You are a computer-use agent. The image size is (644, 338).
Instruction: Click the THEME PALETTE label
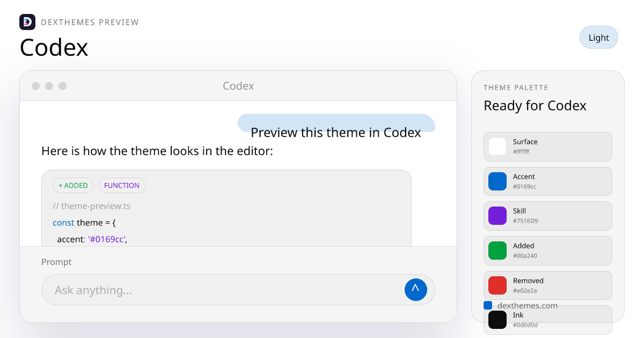(516, 87)
